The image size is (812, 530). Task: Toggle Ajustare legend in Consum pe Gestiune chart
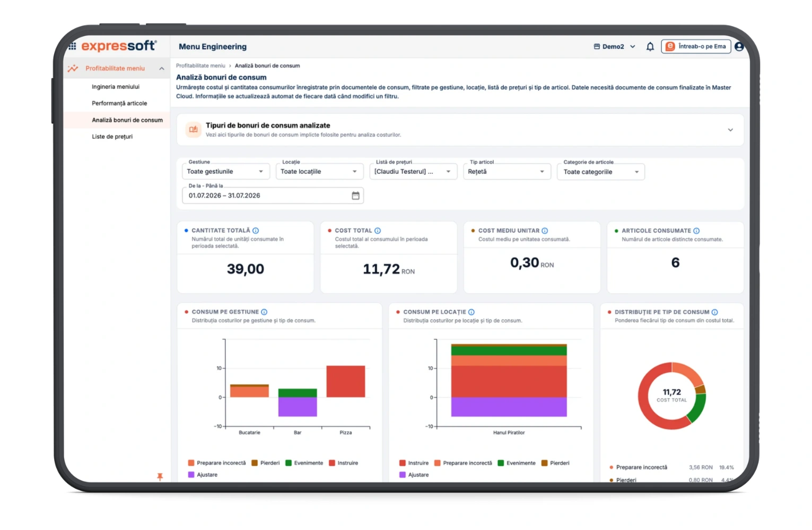(203, 475)
